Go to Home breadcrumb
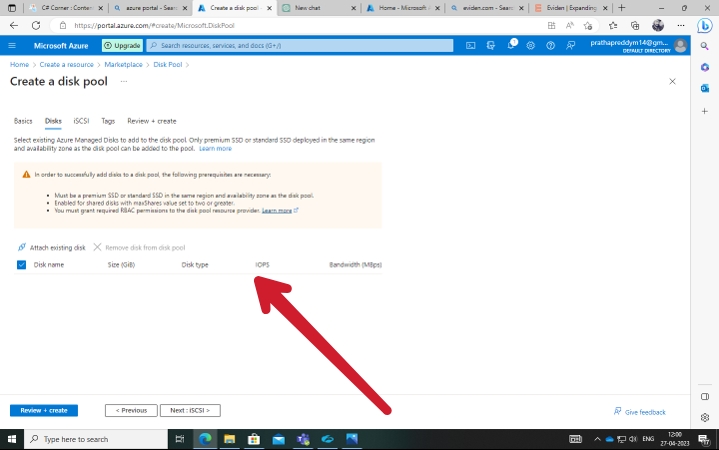Screen dimensions: 719x450 tap(19, 64)
